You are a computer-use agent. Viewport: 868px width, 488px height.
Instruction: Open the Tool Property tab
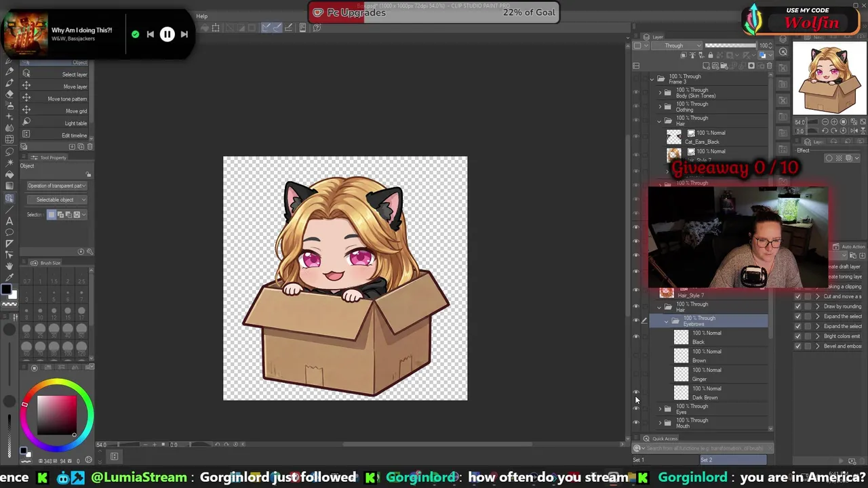click(x=49, y=158)
